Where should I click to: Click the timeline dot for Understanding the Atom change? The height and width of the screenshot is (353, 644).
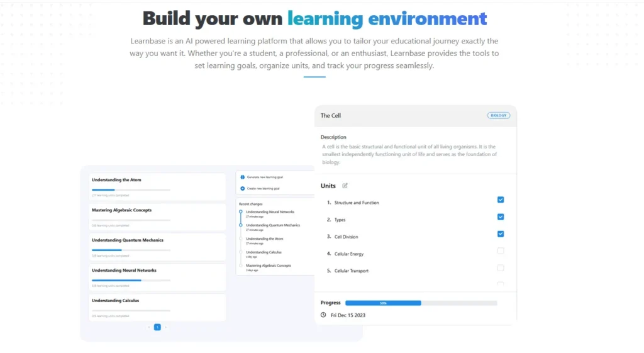(241, 238)
